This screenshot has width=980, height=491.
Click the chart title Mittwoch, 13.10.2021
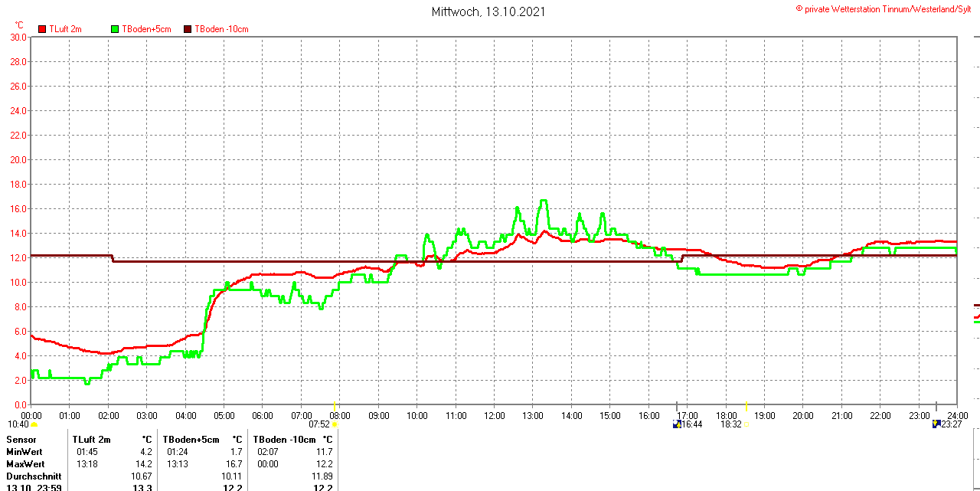488,11
